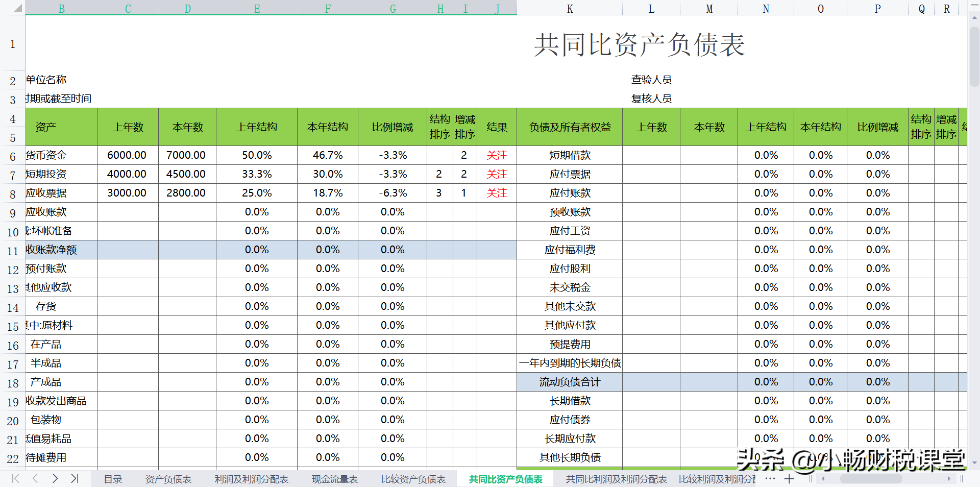
Task: Open the sheet list via ellipsis icon
Action: coord(770,479)
